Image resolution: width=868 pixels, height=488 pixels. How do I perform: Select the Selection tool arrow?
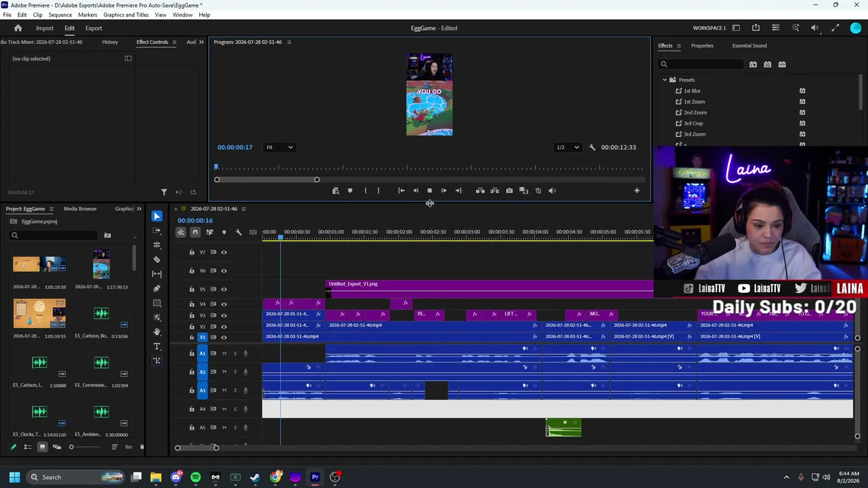pyautogui.click(x=157, y=216)
